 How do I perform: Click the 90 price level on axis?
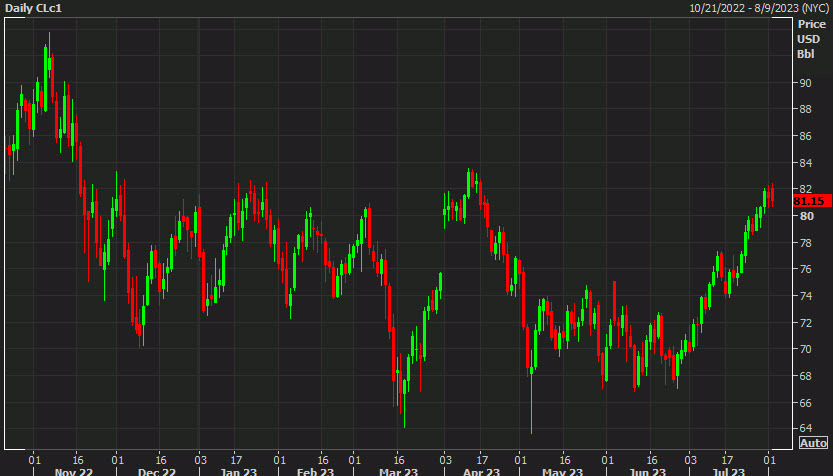click(x=804, y=109)
